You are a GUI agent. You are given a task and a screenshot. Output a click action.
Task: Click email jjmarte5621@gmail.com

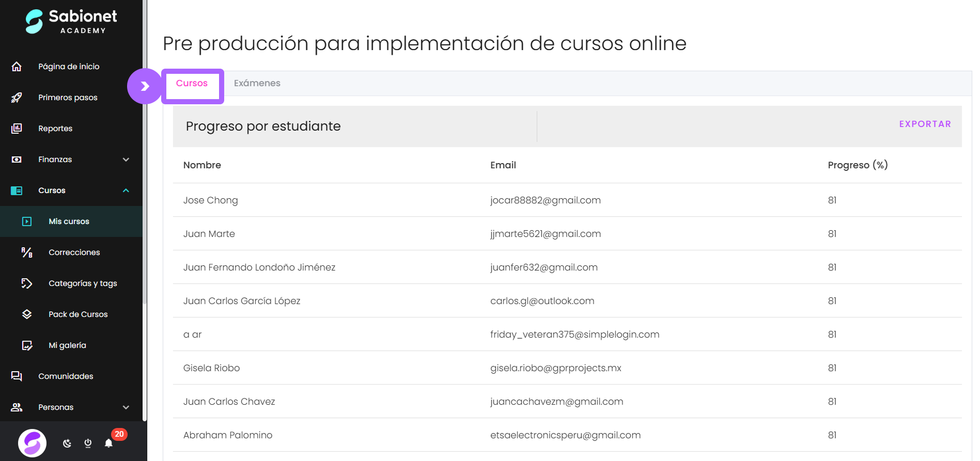click(x=546, y=234)
